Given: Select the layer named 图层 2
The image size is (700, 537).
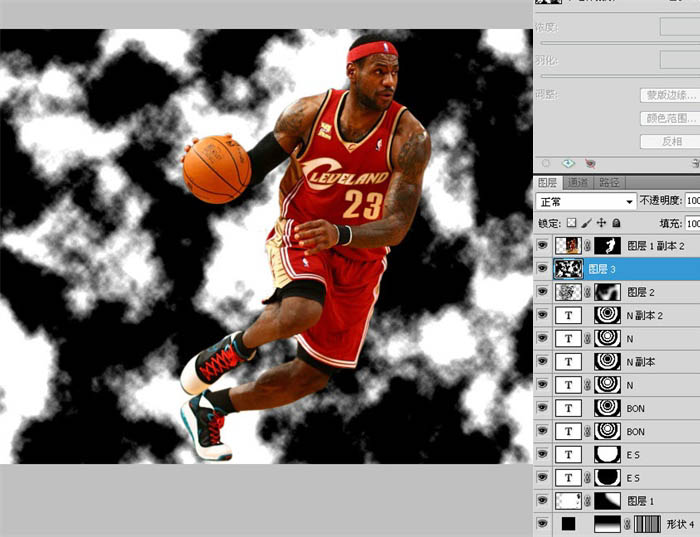Looking at the screenshot, I should point(641,292).
